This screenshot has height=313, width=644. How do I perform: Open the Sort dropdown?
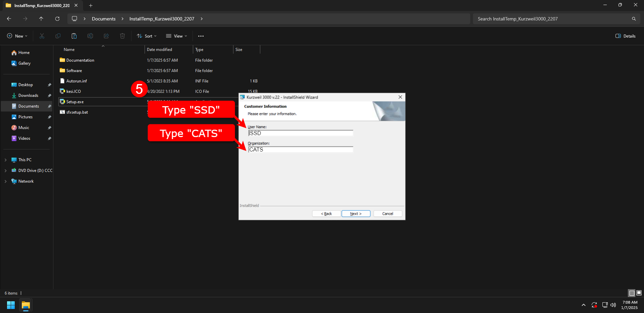(147, 36)
